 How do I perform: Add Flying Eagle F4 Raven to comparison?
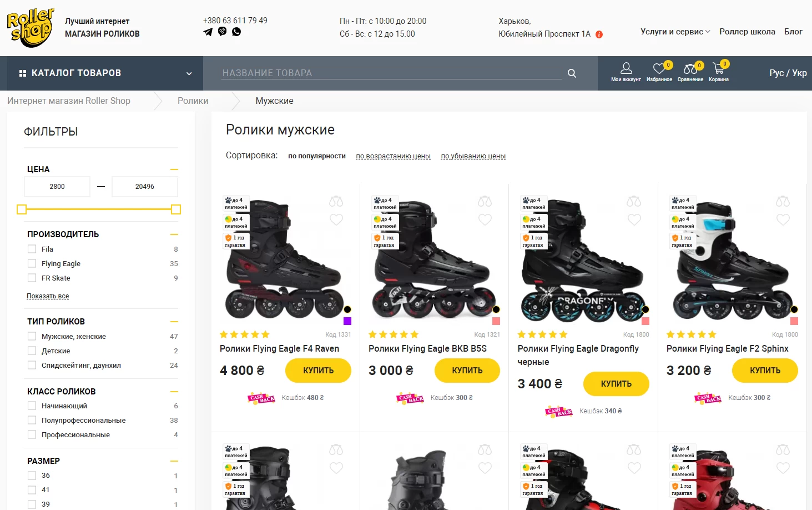tap(336, 201)
